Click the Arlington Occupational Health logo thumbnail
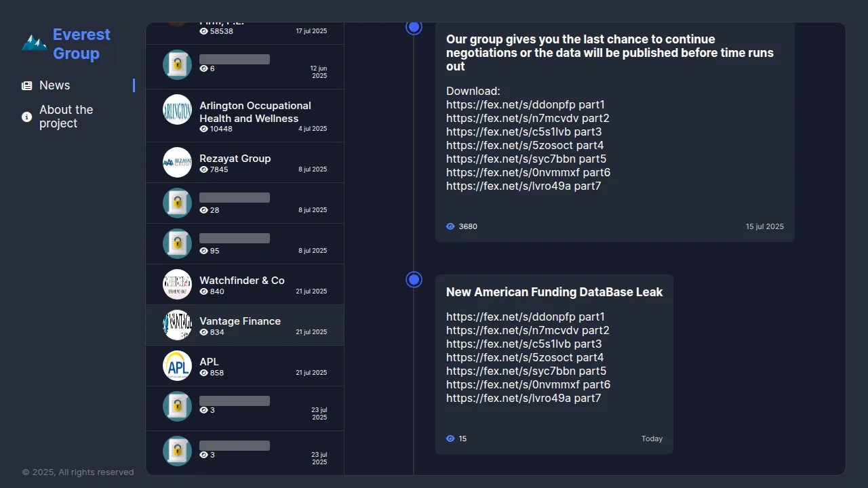 point(177,109)
